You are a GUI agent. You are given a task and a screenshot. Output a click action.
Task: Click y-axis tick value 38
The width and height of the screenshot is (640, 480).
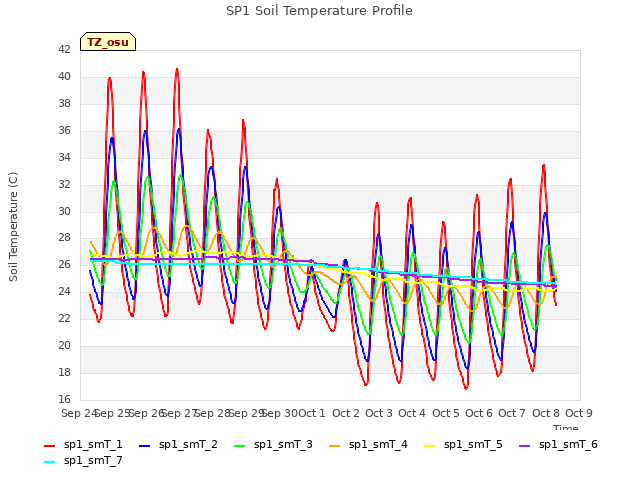pyautogui.click(x=64, y=103)
